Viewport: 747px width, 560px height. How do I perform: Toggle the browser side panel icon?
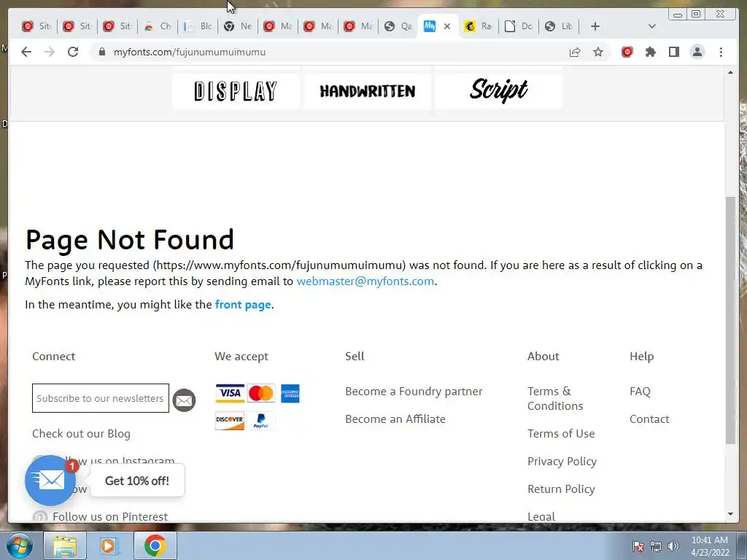pos(673,52)
